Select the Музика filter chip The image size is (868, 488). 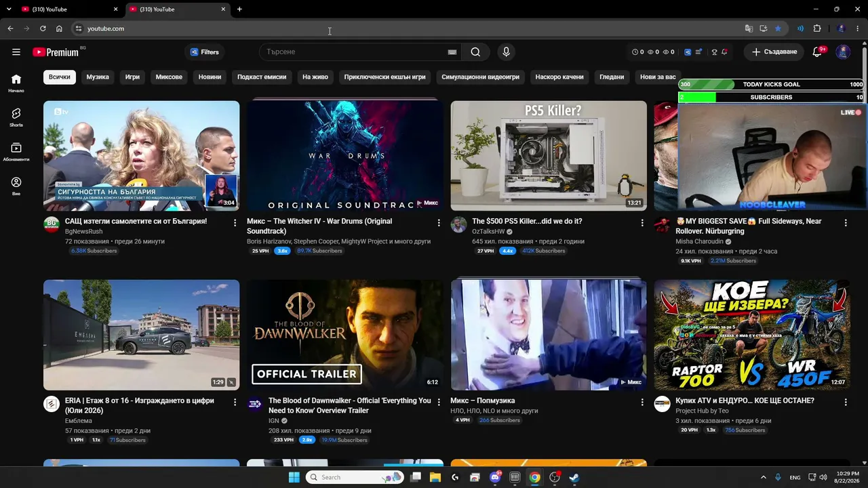coord(98,77)
